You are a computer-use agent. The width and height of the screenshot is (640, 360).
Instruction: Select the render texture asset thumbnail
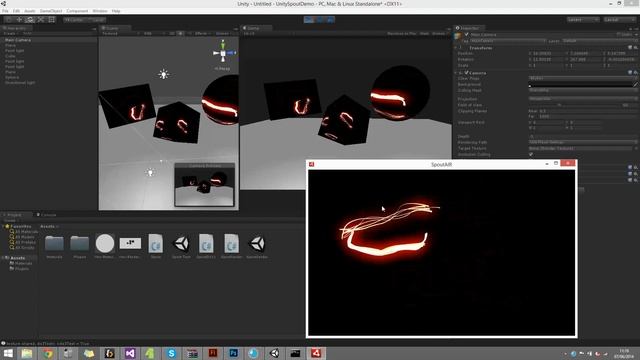130,243
